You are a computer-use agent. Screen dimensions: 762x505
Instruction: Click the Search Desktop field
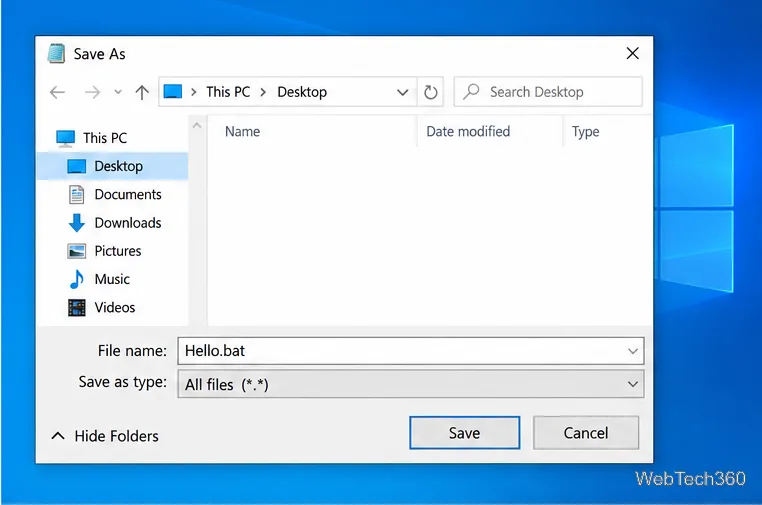tap(548, 92)
